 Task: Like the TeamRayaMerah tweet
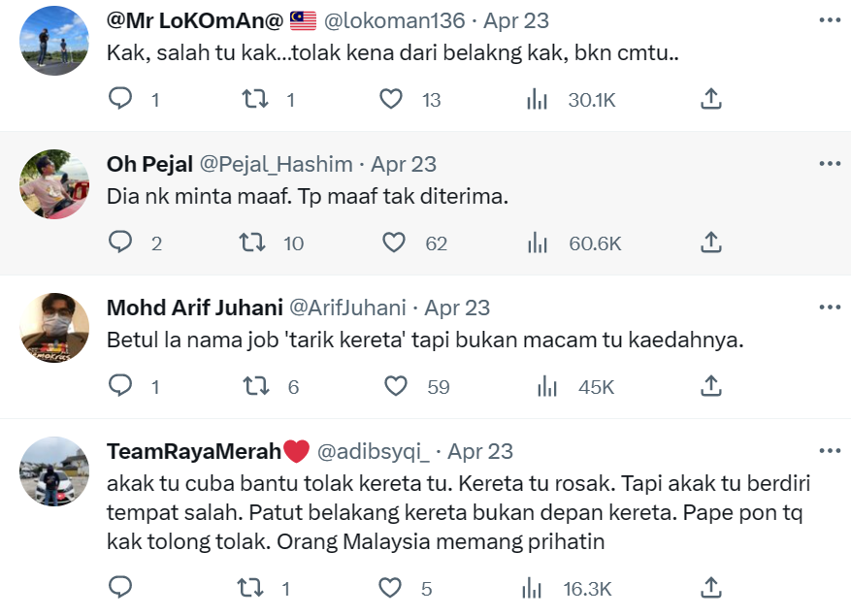click(x=391, y=588)
